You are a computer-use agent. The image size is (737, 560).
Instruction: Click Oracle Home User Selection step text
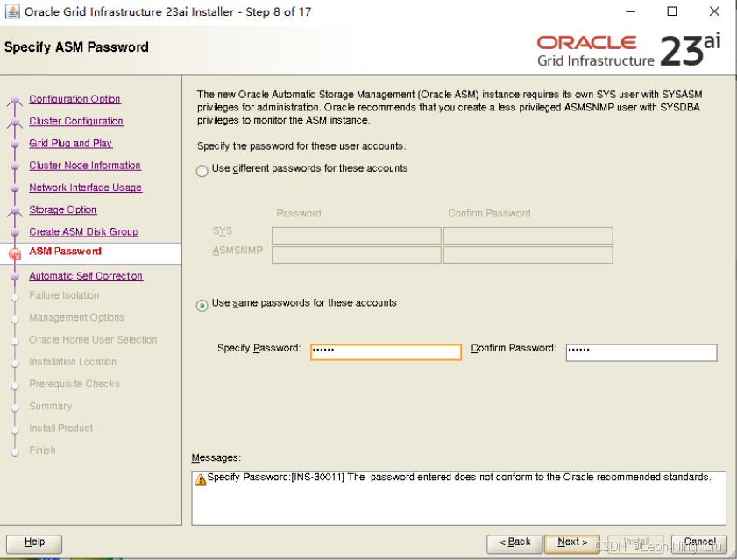tap(93, 339)
